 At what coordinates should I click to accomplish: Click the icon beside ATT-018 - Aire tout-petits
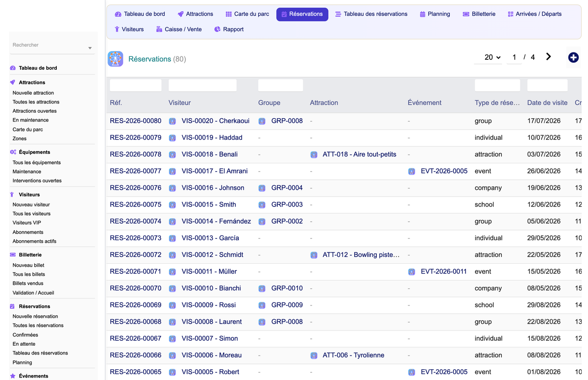(x=314, y=154)
